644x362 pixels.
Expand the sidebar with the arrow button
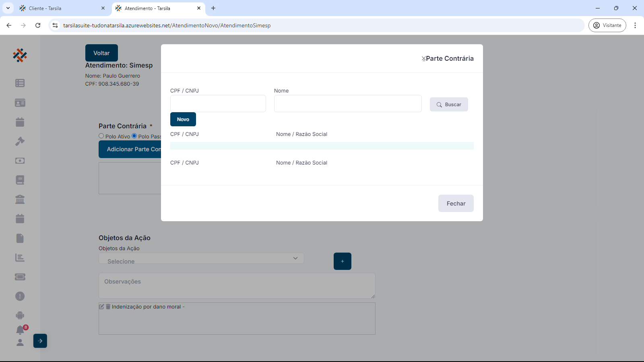[40, 341]
